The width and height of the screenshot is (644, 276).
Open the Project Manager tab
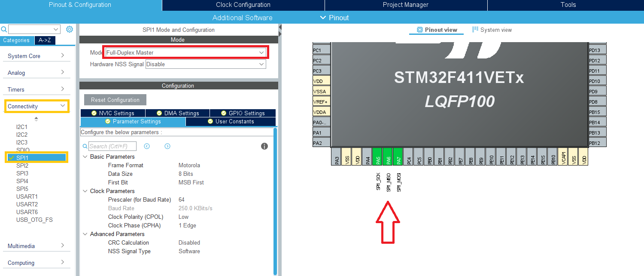[x=405, y=5]
